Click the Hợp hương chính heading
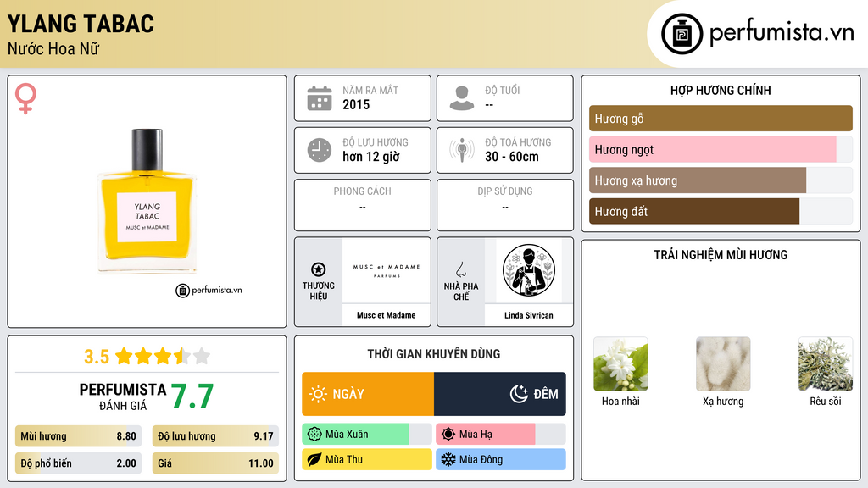This screenshot has height=488, width=868. (721, 90)
